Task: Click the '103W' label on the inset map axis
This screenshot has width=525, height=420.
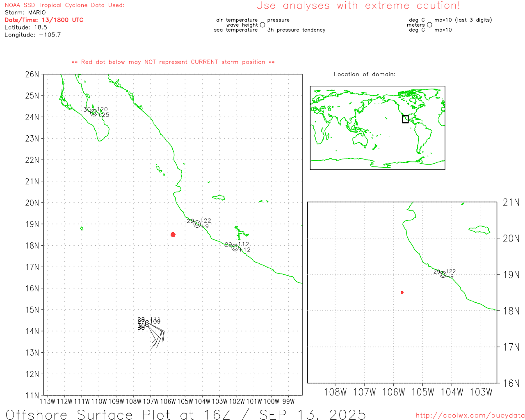Action: (x=481, y=393)
